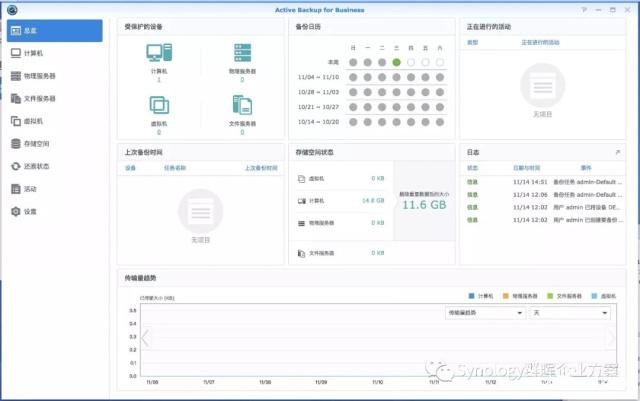Open the Virtual Machine (虚拟机) sidebar section
Screen dimensions: 640x401
point(54,121)
